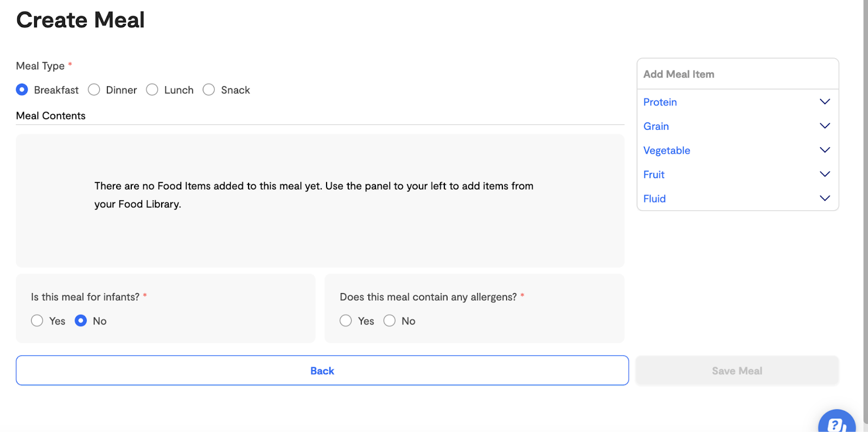Go back using the Back button
Screen dimensions: 868x432
point(322,371)
